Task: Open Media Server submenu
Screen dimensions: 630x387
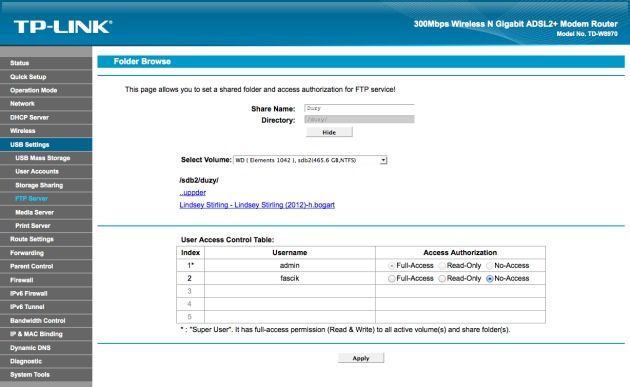Action: tap(46, 212)
